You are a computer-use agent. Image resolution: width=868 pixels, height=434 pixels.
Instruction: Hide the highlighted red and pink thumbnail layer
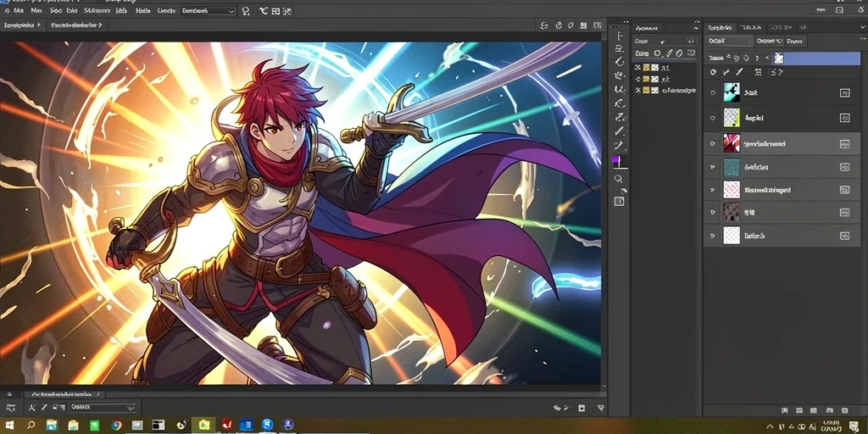[712, 143]
